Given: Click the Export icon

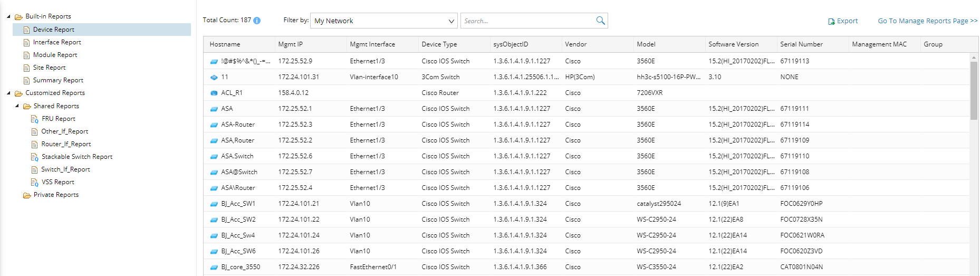Looking at the screenshot, I should pos(831,22).
